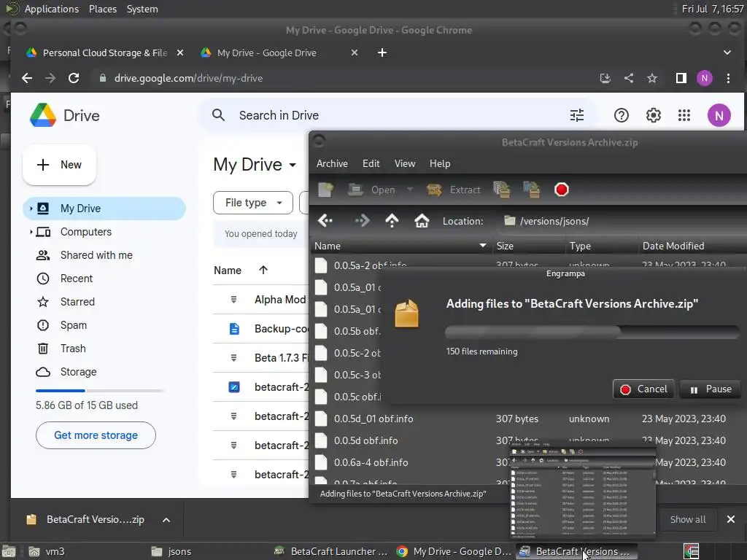Screen dimensions: 747x560
Task: Click the Add files toolbar icon
Action: tap(501, 190)
